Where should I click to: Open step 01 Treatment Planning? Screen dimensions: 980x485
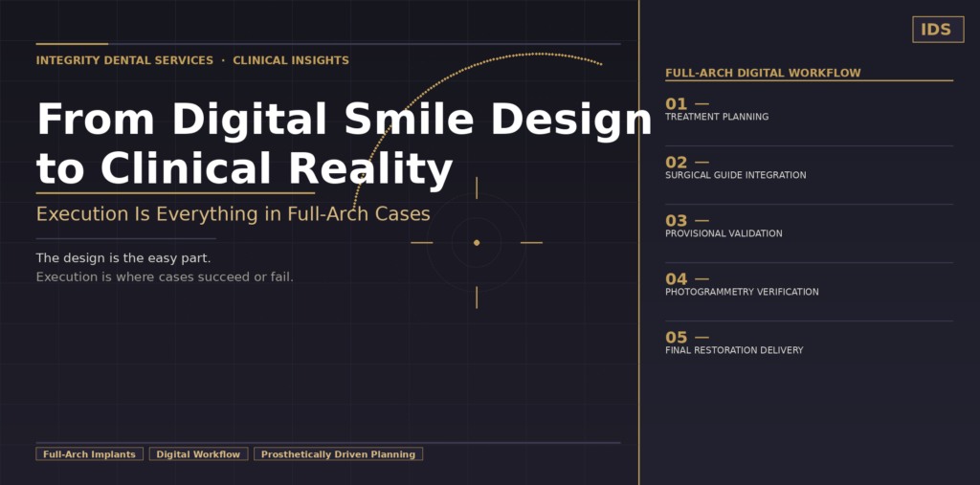point(716,110)
